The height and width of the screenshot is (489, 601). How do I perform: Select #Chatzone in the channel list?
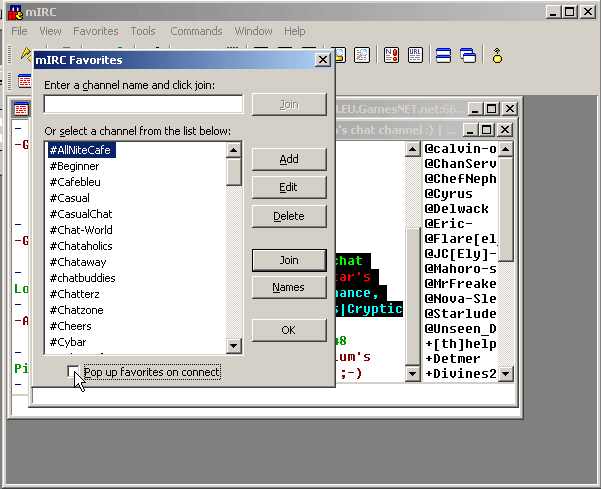pyautogui.click(x=77, y=310)
